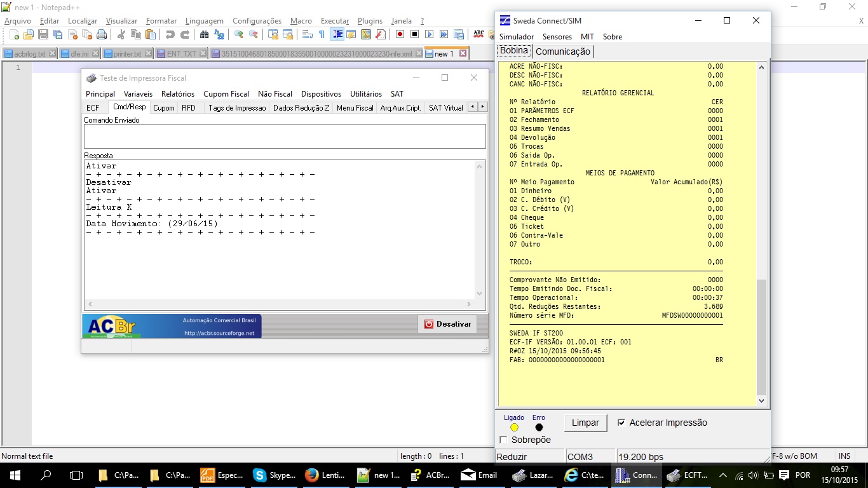Run macro multiple times icon
Viewport: 868px width, 488px height.
tap(444, 34)
